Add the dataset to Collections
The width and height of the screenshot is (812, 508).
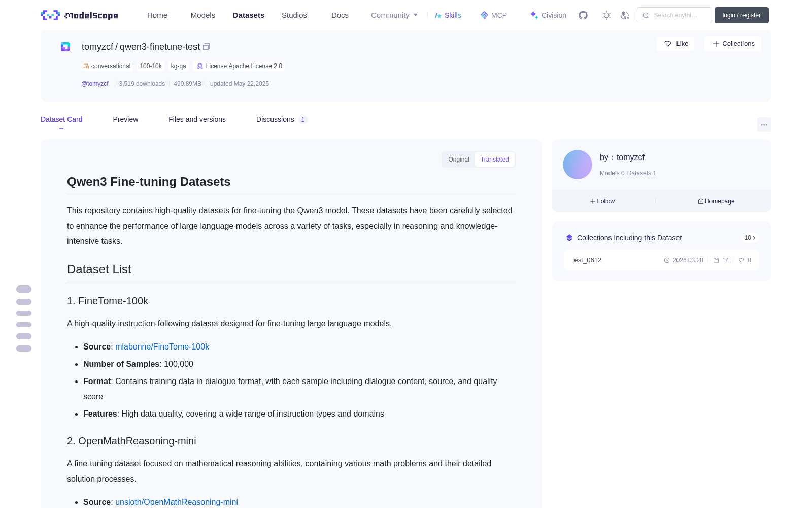click(x=733, y=44)
